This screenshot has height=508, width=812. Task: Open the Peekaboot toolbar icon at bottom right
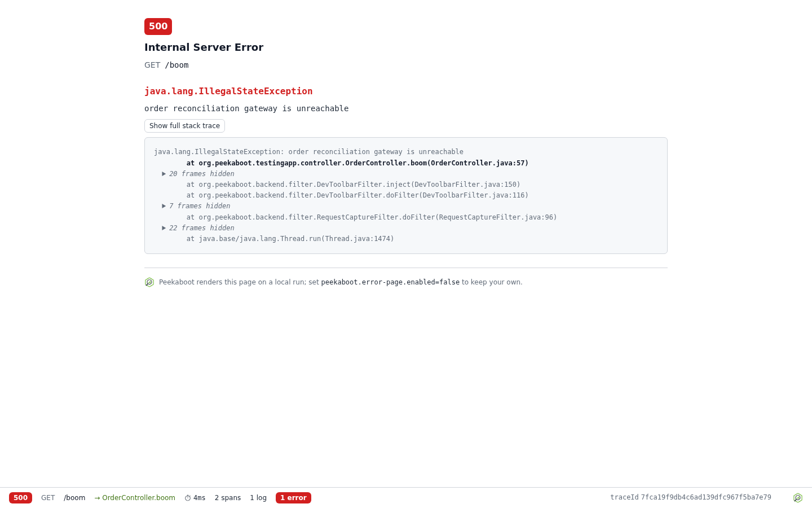798,498
